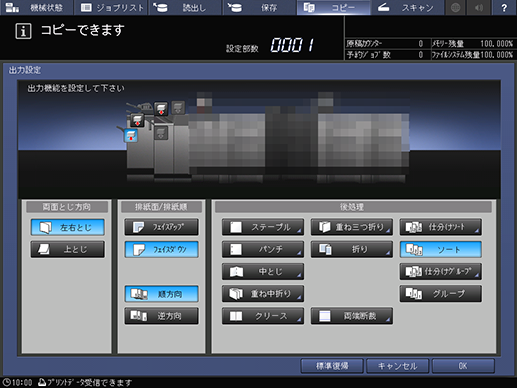Image resolution: width=517 pixels, height=388 pixels.
Task: Select the greyed tray icon below the top row
Action: coord(161,133)
